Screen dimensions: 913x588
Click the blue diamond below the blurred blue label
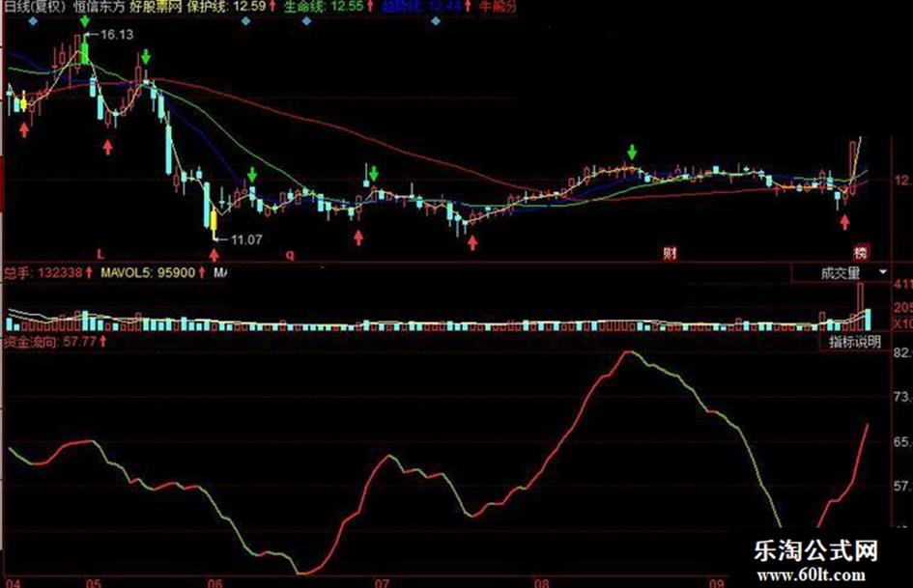coord(436,21)
